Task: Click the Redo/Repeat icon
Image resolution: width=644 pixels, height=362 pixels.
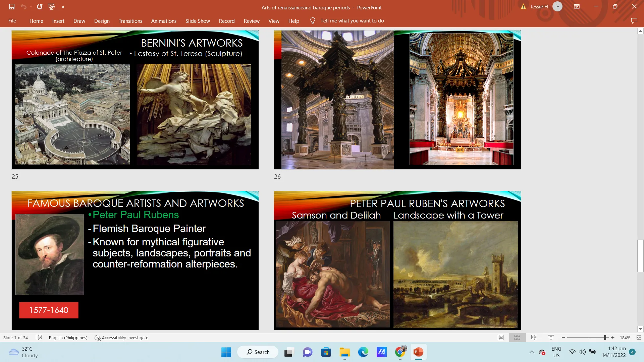Action: (x=40, y=7)
